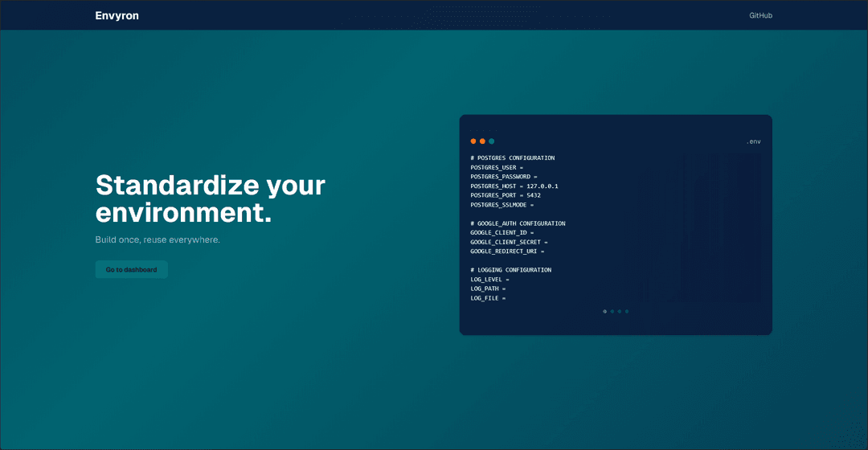Click the middle orange window dot

point(482,141)
